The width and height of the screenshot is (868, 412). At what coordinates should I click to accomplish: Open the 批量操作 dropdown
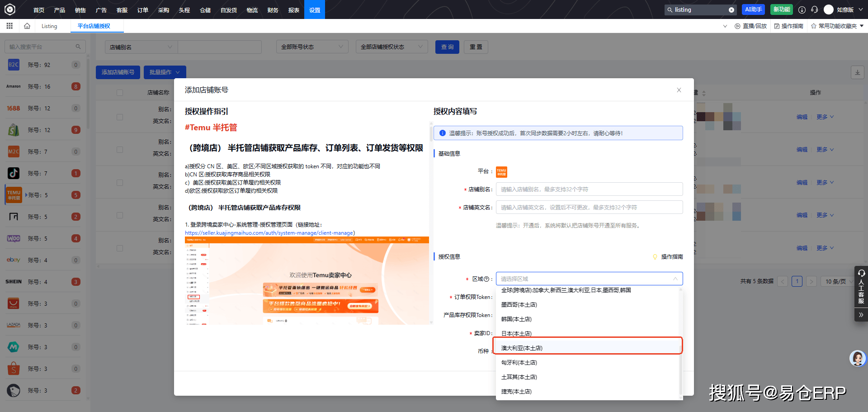point(165,72)
